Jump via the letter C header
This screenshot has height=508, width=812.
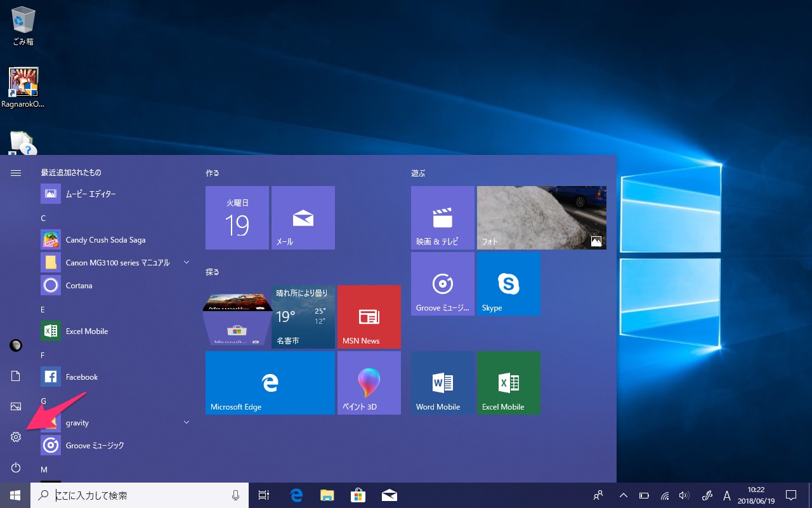pyautogui.click(x=43, y=218)
